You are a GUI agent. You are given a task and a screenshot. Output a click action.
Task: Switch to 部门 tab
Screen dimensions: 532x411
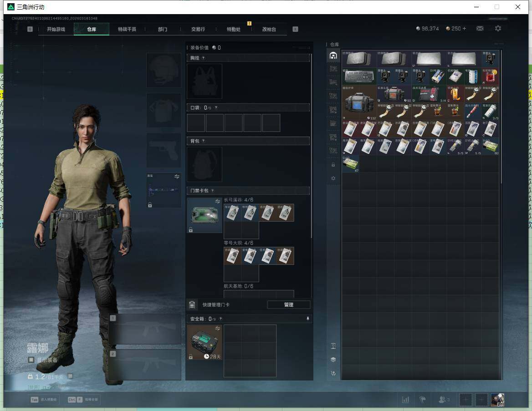[163, 29]
